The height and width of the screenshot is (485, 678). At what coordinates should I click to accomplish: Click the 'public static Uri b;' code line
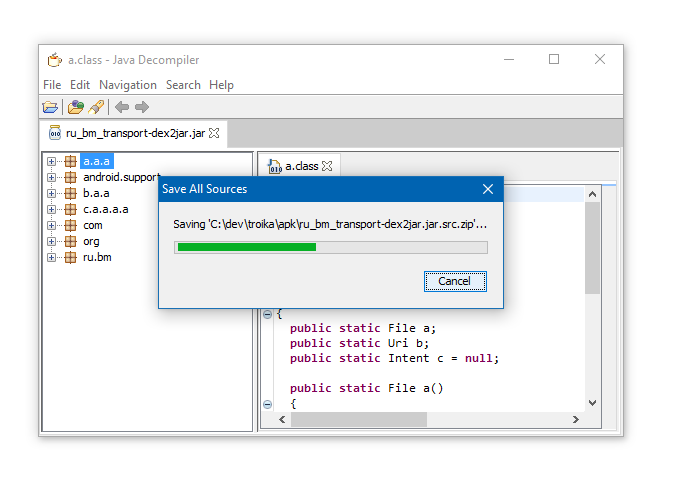pos(359,343)
